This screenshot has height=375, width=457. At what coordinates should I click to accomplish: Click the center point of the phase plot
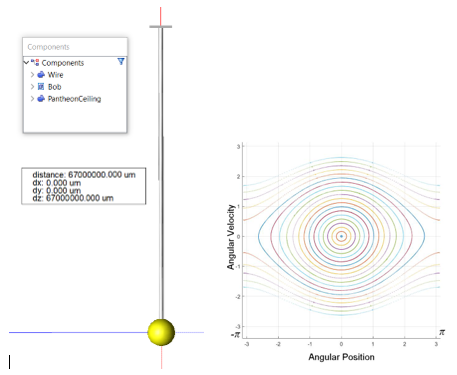(x=341, y=236)
